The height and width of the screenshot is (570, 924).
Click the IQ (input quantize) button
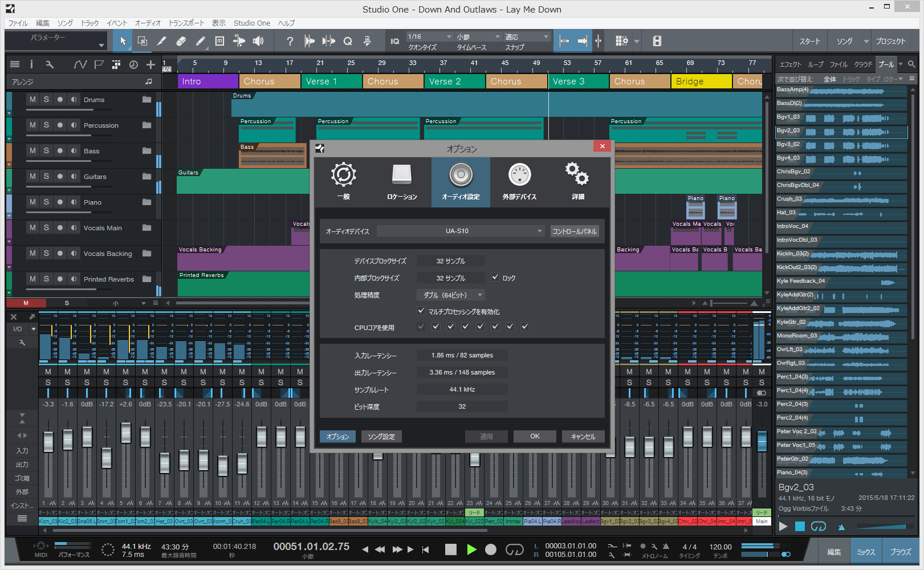[x=395, y=41]
